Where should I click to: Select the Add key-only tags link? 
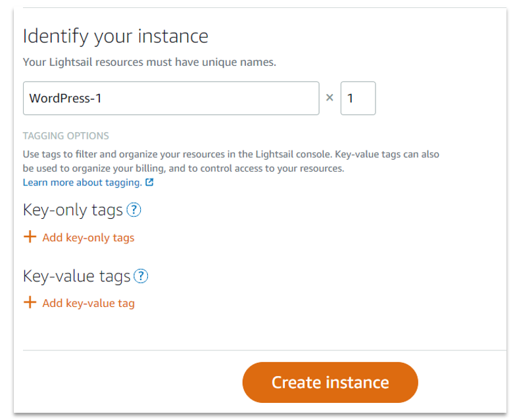pyautogui.click(x=88, y=238)
